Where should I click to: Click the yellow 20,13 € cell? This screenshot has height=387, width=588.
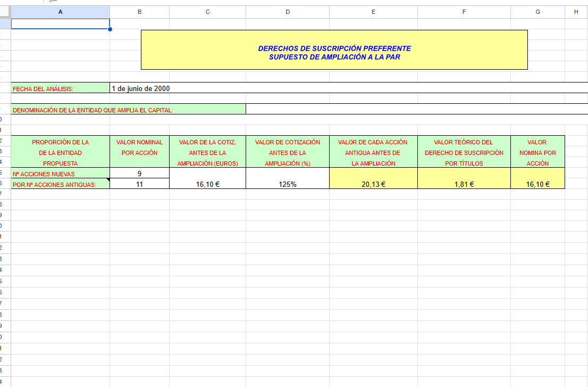click(373, 184)
